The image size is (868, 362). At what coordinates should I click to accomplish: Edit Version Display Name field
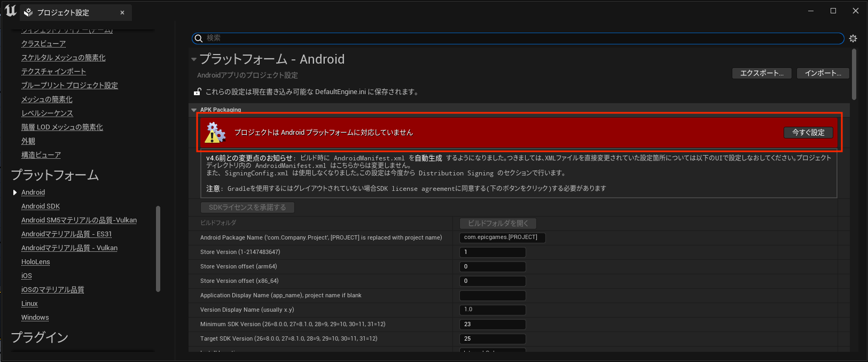pyautogui.click(x=492, y=310)
